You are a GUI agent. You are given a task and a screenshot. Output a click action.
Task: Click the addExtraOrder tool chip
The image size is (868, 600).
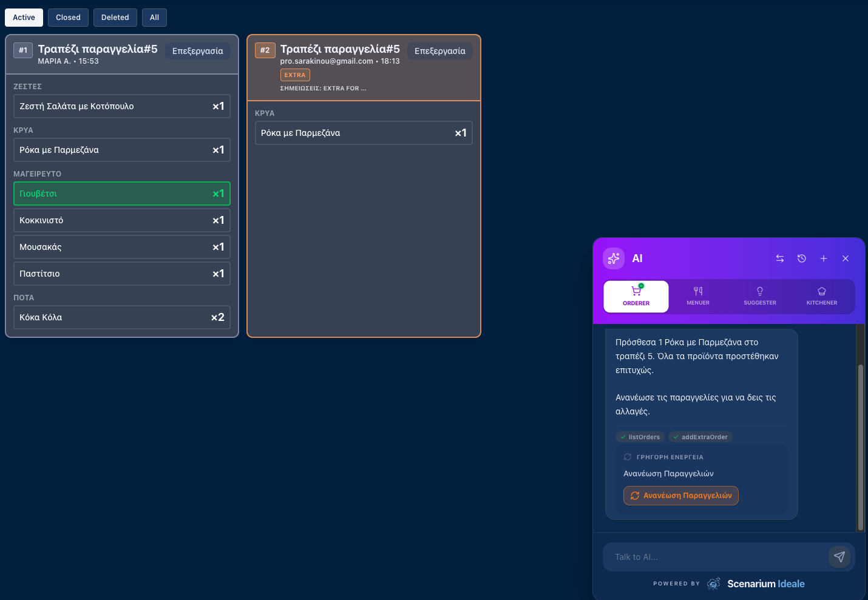tap(700, 437)
